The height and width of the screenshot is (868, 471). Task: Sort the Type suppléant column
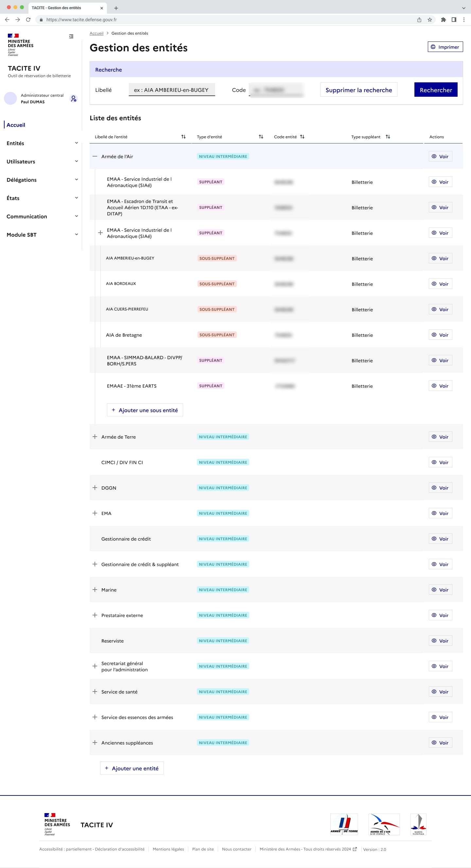coord(388,137)
